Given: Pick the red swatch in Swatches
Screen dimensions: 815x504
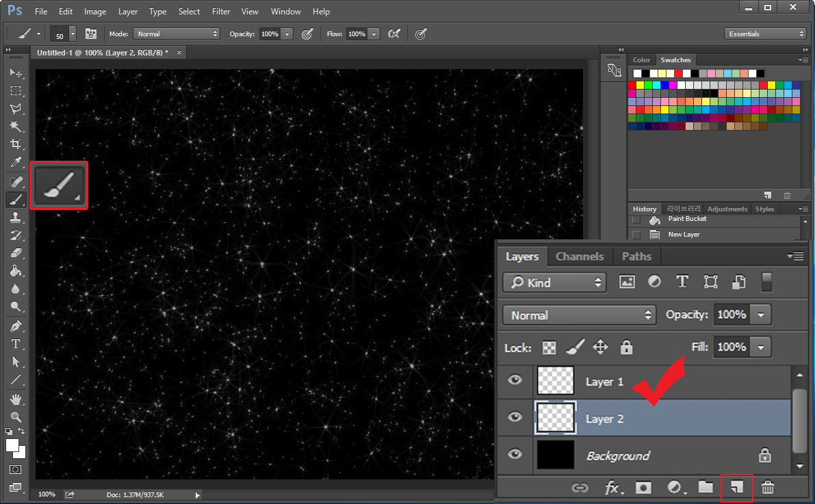Looking at the screenshot, I should tap(632, 85).
